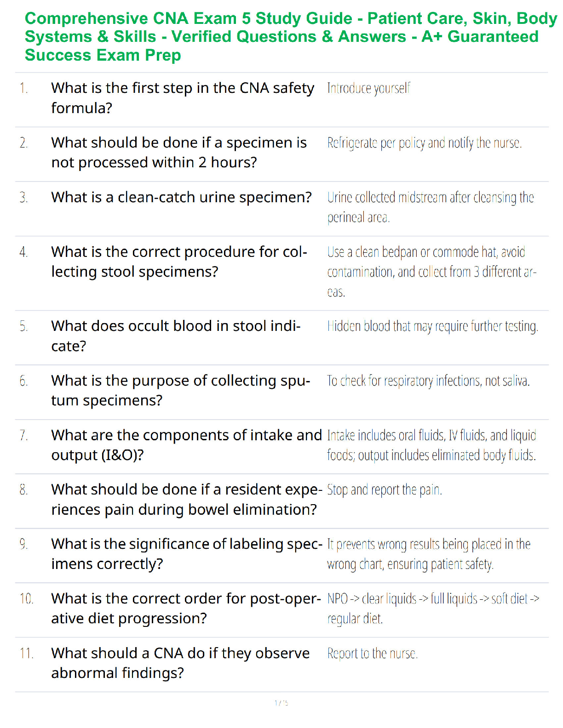The image size is (563, 728).
Task: Click the answer 'Introduce yourself'
Action: (368, 88)
